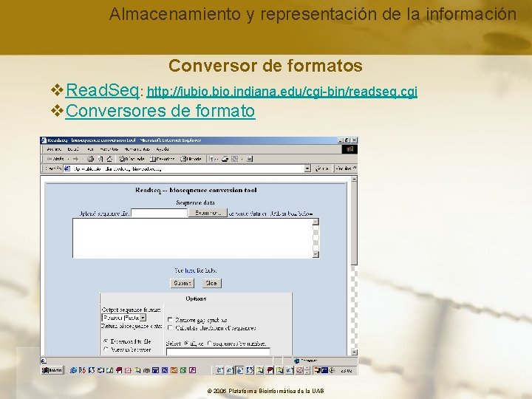This screenshot has width=532, height=399.
Task: Select the View in browser radio button
Action: 106,349
